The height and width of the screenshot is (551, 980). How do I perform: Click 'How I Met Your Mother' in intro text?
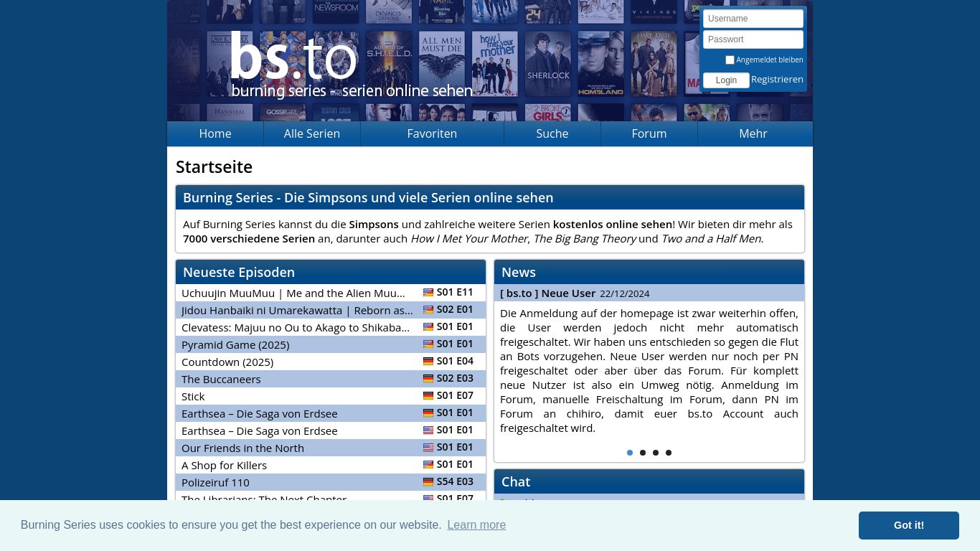click(469, 238)
